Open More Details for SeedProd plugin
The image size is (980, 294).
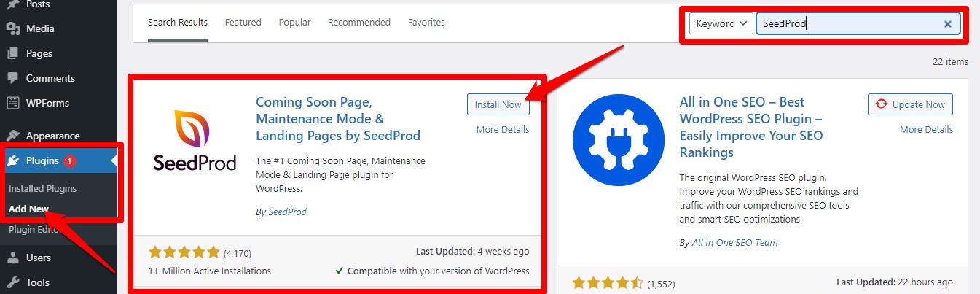(x=502, y=130)
